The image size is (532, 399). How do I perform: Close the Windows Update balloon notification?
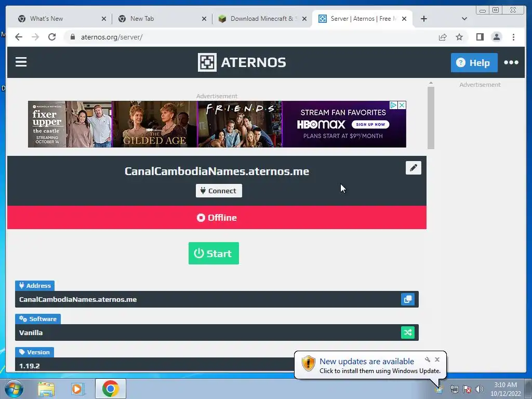437,360
